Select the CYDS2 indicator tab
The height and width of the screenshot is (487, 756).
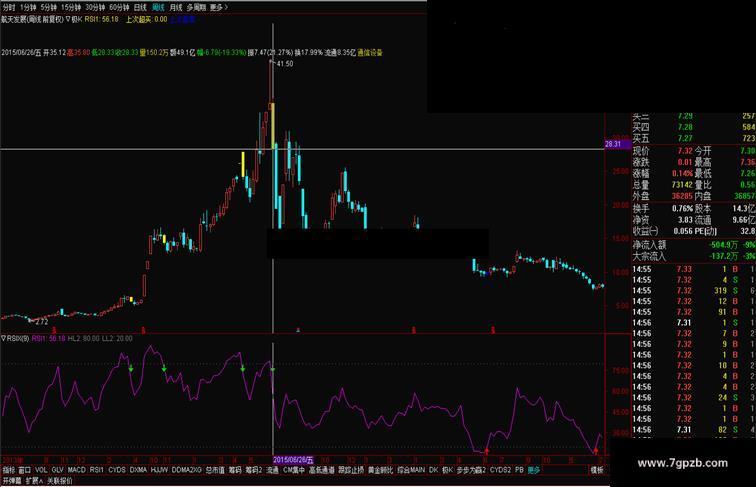(x=500, y=470)
